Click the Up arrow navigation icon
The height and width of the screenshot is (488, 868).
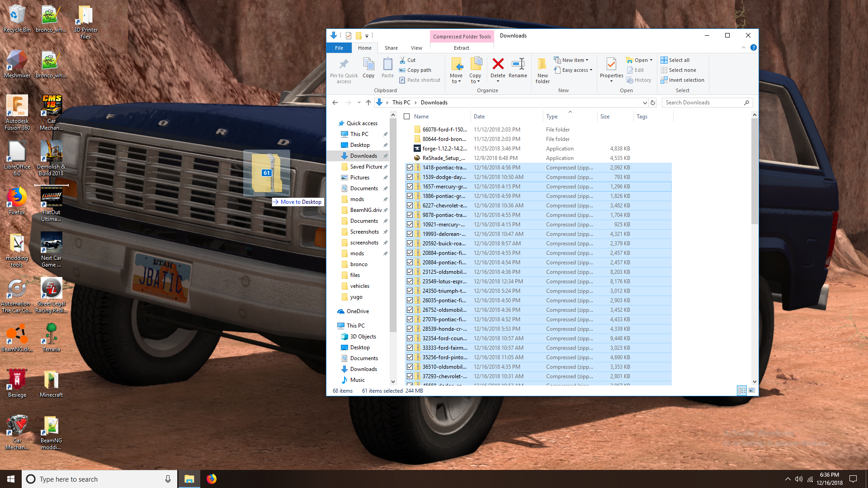pyautogui.click(x=368, y=103)
